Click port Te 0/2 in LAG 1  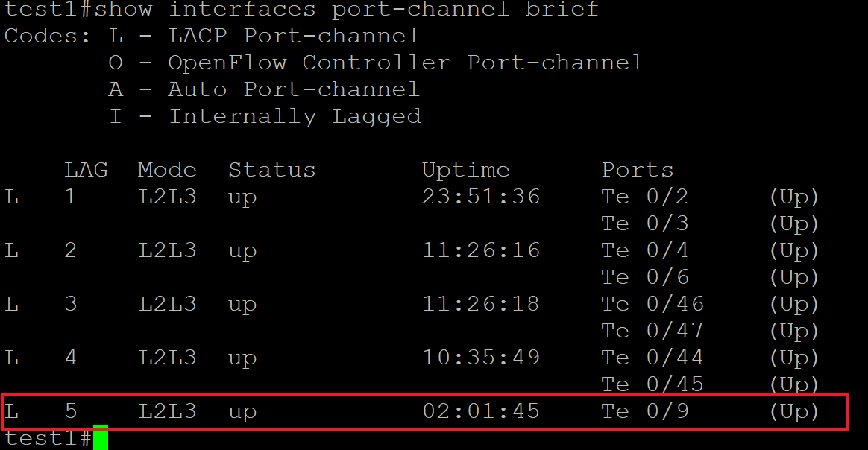pos(645,197)
